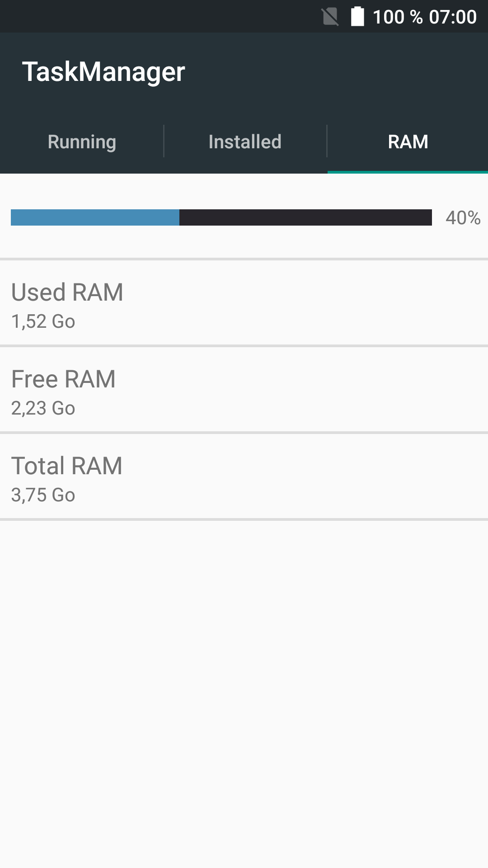Tap the 1,52 Go used value

coord(43,321)
